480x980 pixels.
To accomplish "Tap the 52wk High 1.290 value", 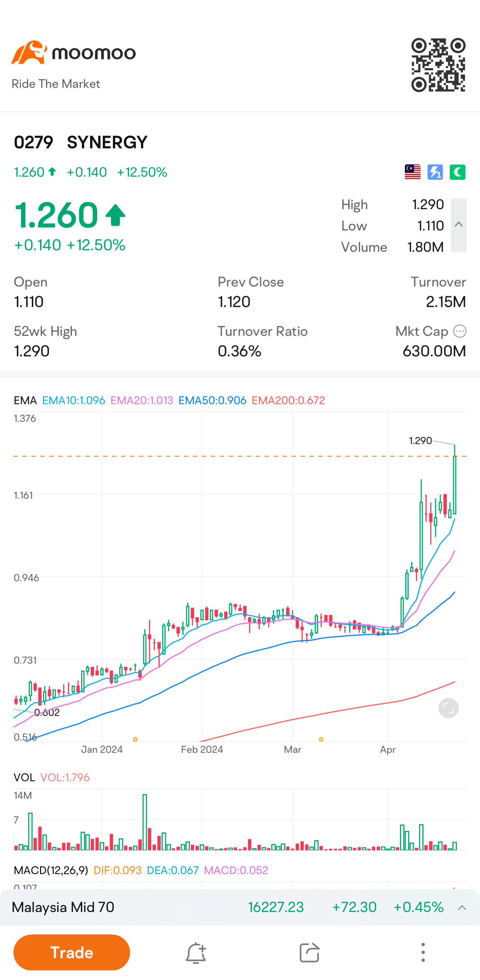I will 32,351.
